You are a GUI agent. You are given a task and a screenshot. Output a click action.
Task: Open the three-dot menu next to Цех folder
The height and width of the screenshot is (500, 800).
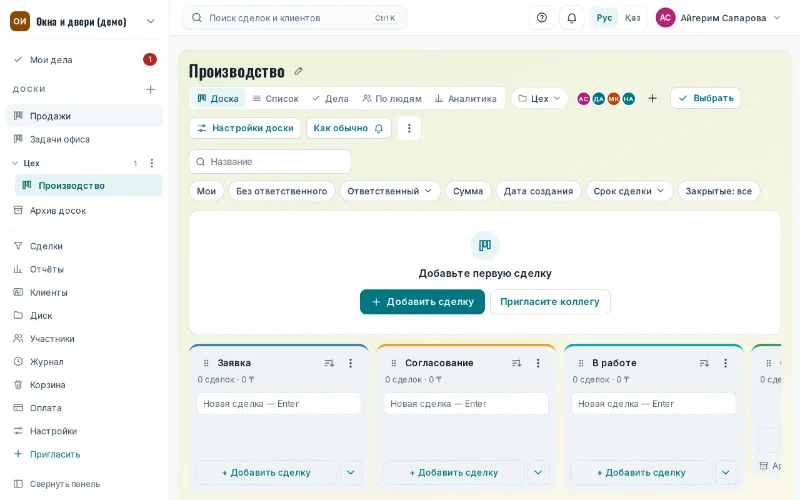[152, 163]
